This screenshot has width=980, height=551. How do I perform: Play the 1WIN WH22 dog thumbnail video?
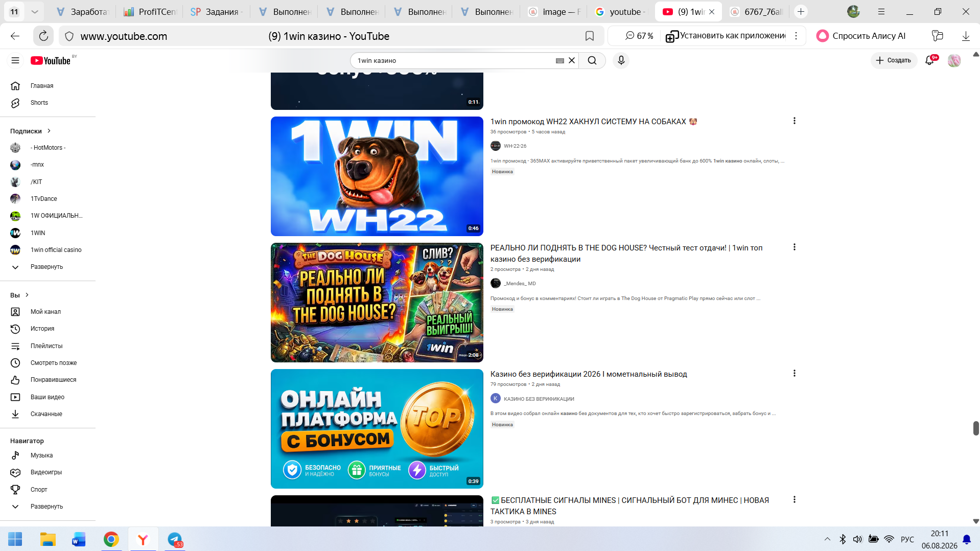tap(377, 176)
